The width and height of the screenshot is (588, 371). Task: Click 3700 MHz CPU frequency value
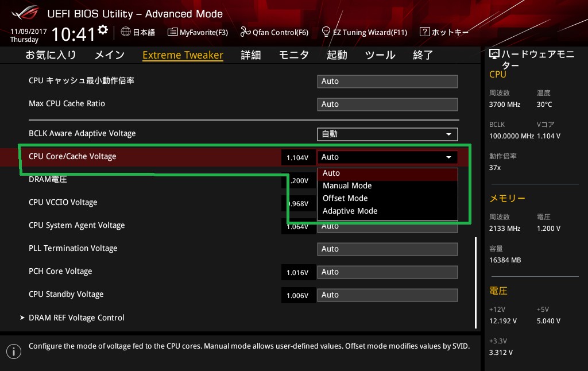tap(505, 105)
